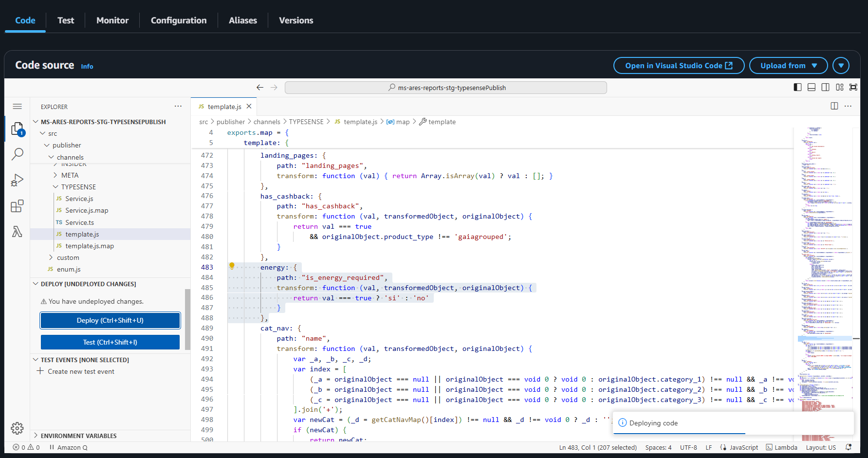
Task: Open the Upload from dropdown
Action: [x=788, y=66]
